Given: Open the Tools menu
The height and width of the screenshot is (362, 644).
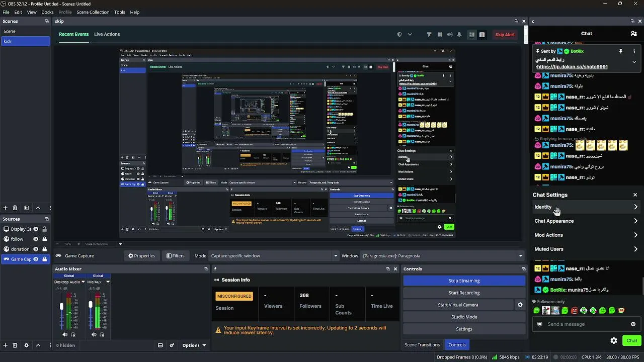Looking at the screenshot, I should [x=120, y=12].
